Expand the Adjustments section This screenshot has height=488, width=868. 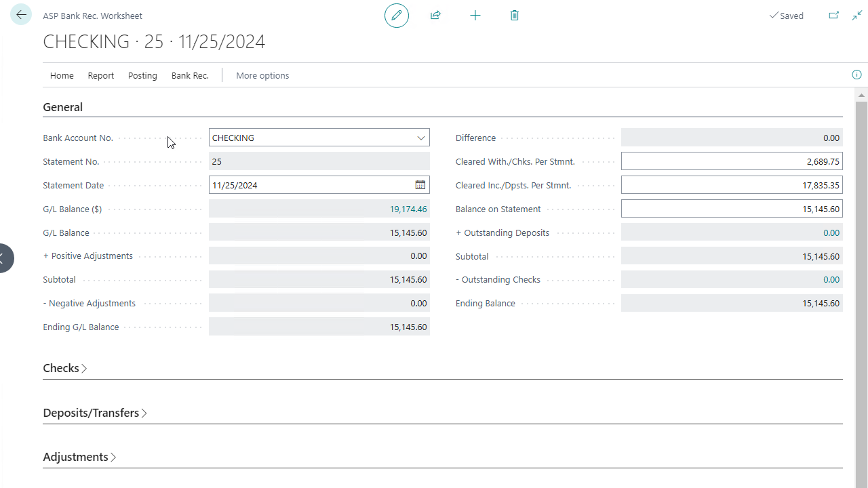(79, 457)
